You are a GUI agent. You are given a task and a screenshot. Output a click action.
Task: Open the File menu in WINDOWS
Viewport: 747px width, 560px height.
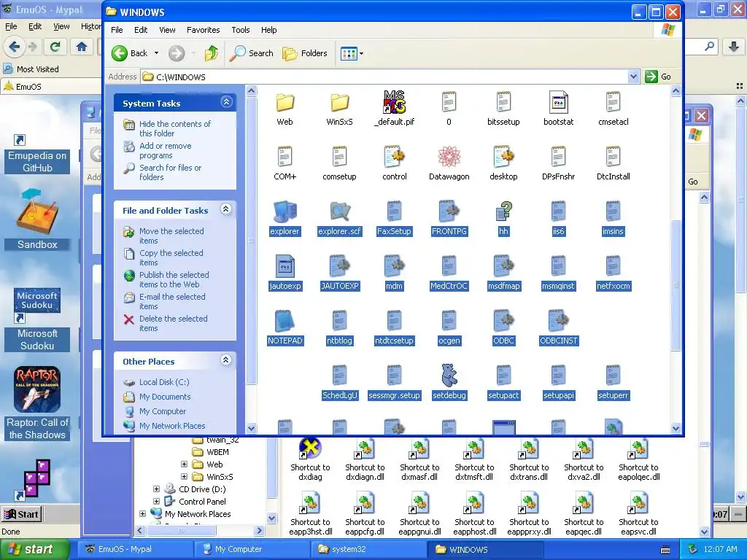(117, 30)
